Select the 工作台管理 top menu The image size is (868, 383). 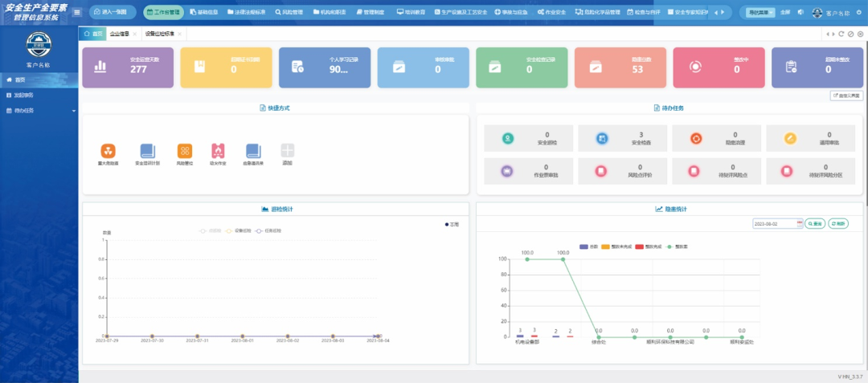coord(163,12)
